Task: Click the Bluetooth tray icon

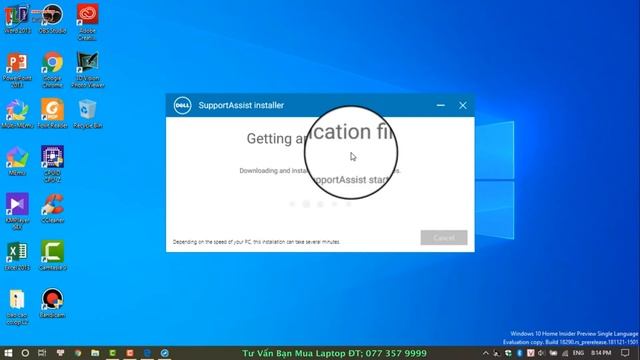Action: pos(520,353)
